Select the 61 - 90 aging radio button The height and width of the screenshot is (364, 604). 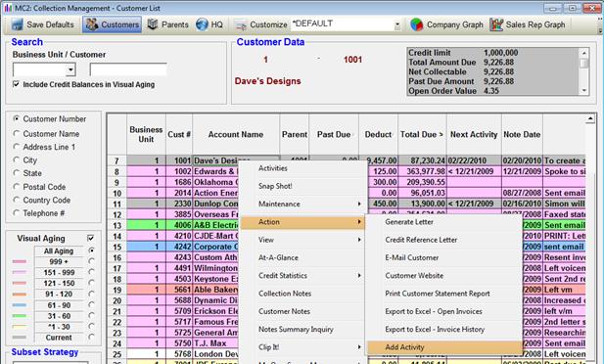point(91,304)
